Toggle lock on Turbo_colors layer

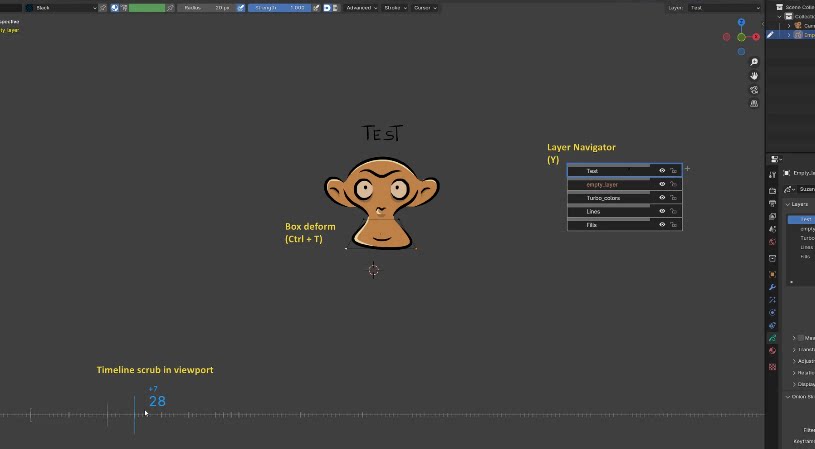point(674,197)
